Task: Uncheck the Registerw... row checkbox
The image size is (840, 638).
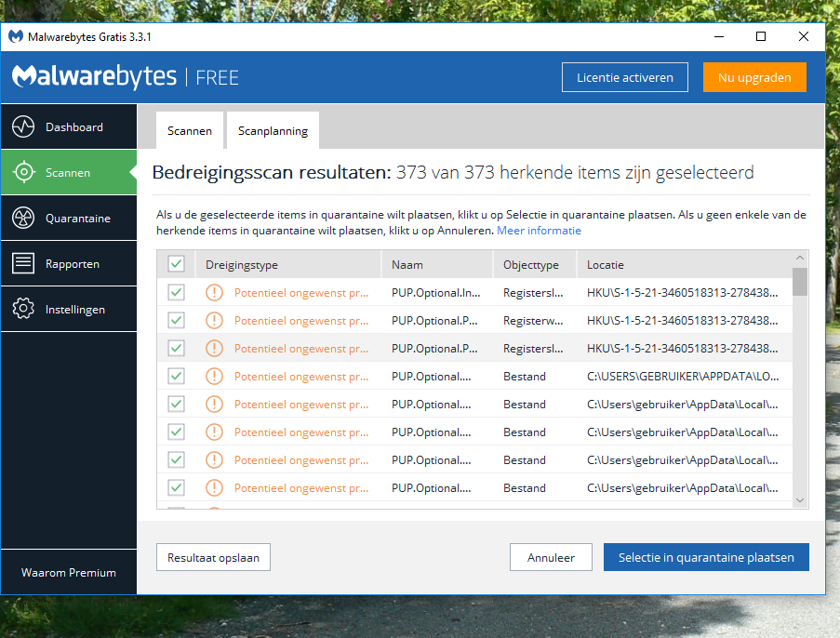Action: click(x=176, y=320)
